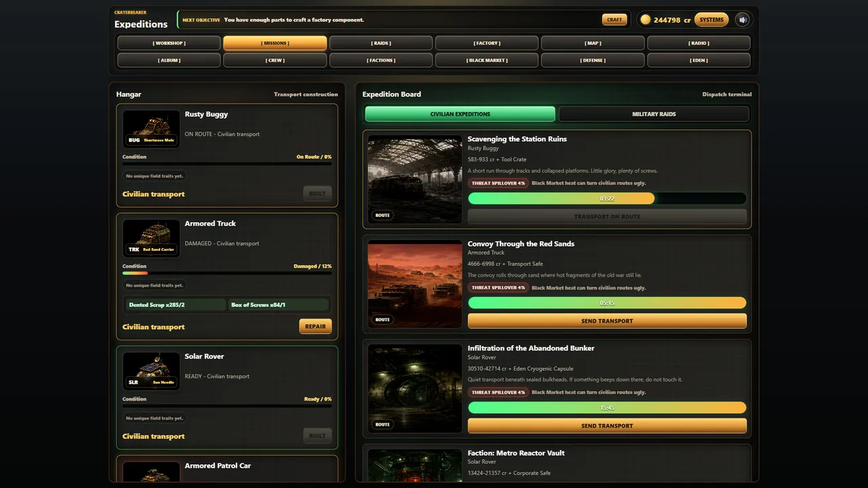This screenshot has width=868, height=488.
Task: Click the Transport On Route button
Action: click(607, 216)
